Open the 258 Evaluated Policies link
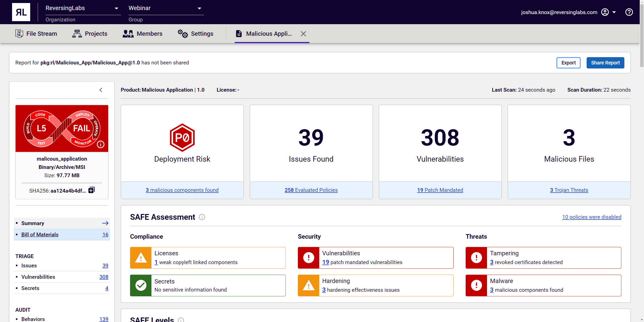 click(311, 190)
